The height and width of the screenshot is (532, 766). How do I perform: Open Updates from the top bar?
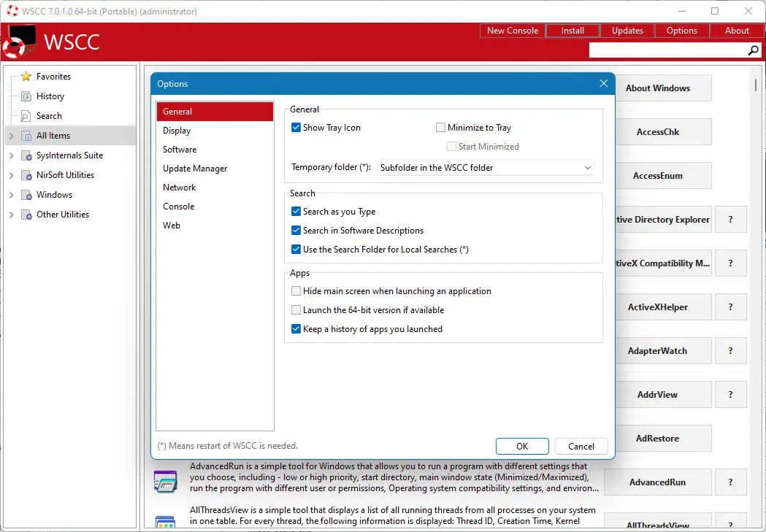(627, 30)
